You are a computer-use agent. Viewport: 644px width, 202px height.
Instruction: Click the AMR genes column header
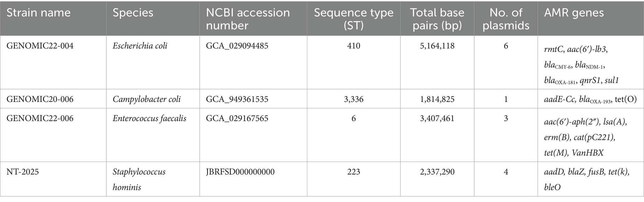pyautogui.click(x=574, y=13)
